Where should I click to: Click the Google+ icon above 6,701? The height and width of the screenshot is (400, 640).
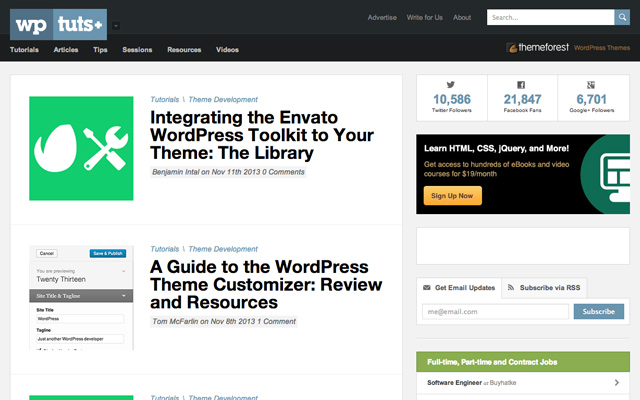tap(591, 85)
